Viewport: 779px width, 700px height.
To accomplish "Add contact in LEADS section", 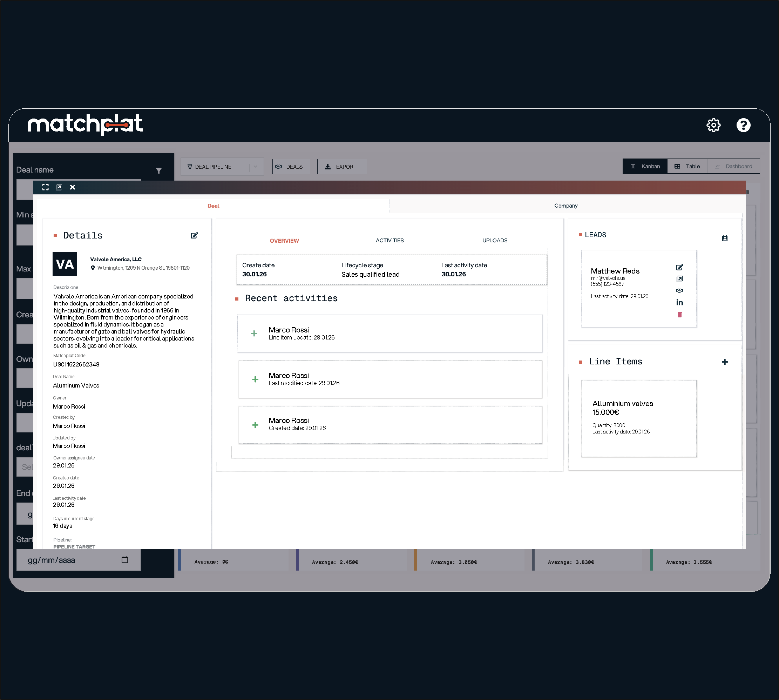I will (x=724, y=238).
